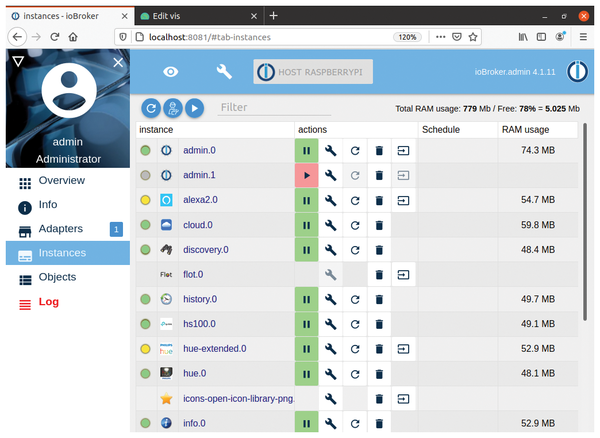Pause the cloud.0 instance
Viewport: 600px width, 438px height.
306,225
